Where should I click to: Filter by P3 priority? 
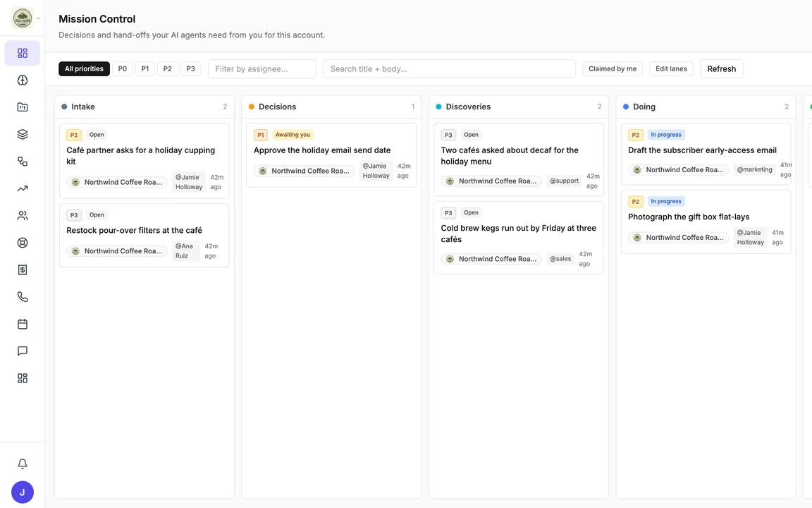point(190,69)
